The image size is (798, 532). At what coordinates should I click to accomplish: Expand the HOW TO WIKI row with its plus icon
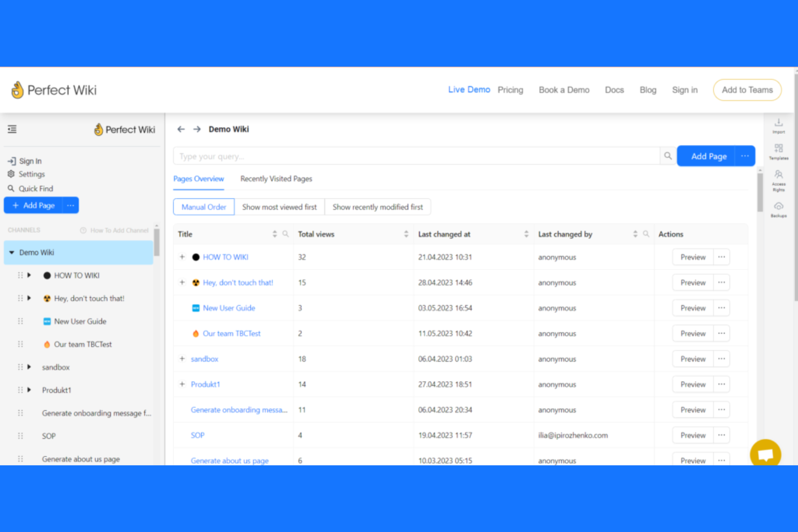(182, 257)
